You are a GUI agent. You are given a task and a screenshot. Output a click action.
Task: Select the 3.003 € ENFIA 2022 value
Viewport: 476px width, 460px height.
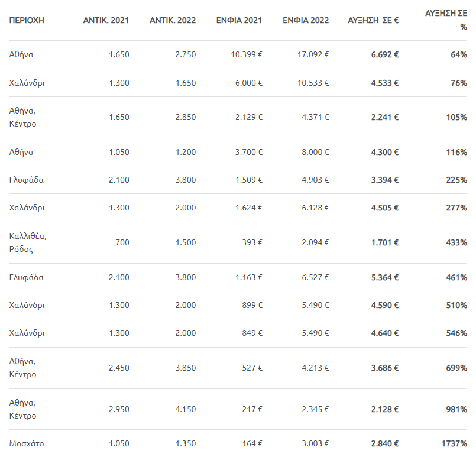[315, 443]
